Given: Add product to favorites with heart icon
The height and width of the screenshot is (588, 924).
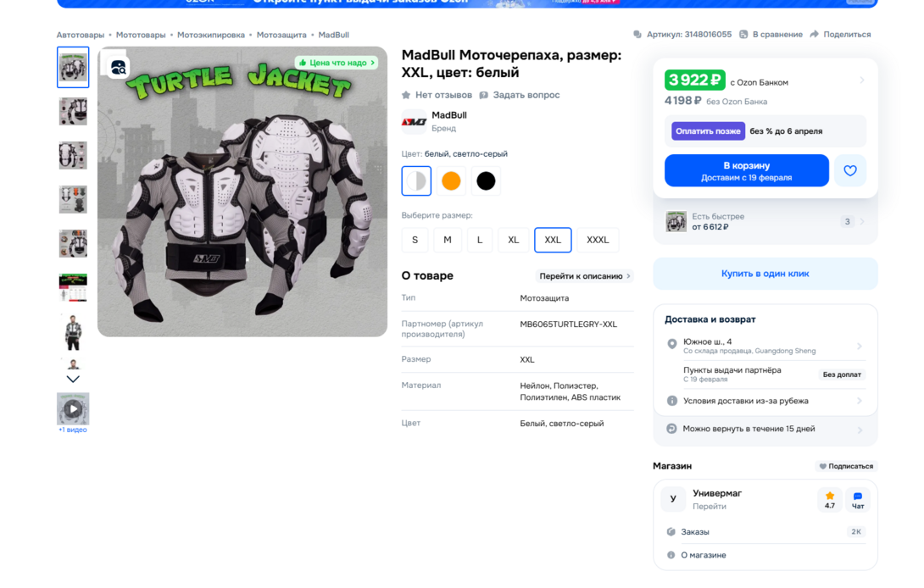Looking at the screenshot, I should tap(849, 171).
